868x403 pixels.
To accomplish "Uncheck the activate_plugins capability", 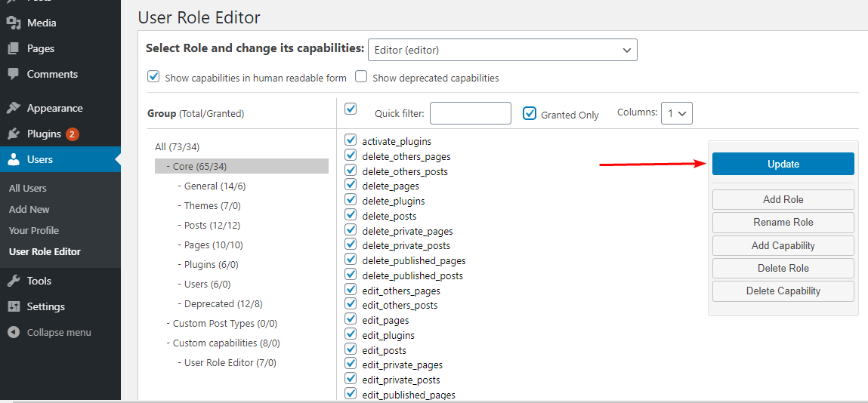I will click(351, 140).
